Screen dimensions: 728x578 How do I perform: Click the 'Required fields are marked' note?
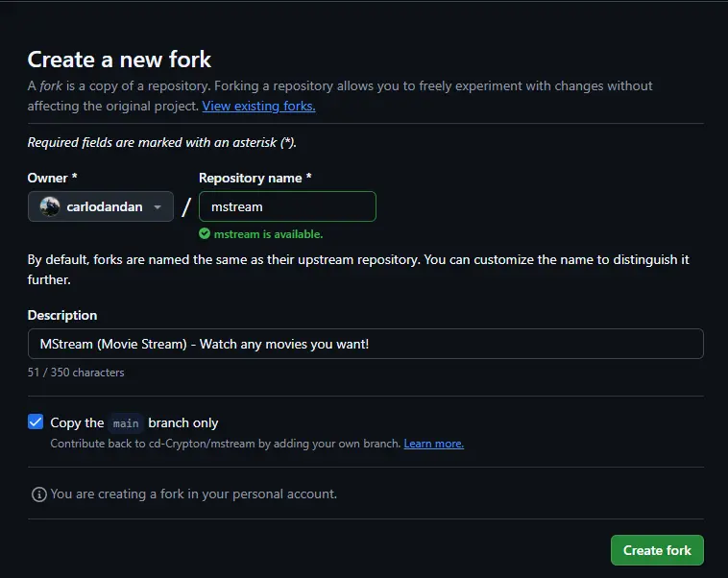click(162, 142)
